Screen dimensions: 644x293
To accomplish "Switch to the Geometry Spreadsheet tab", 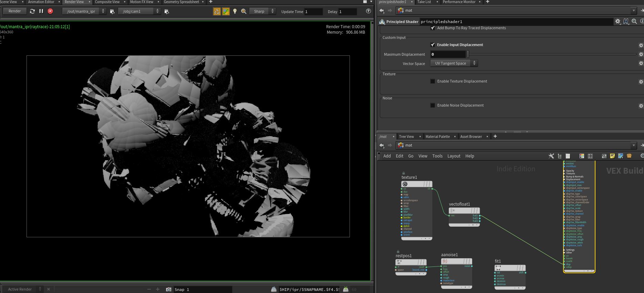I will tap(181, 2).
